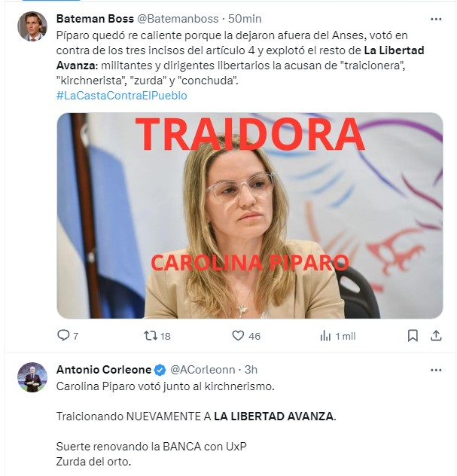Open more options on Antonio Corleone tweet
The width and height of the screenshot is (457, 476).
[436, 370]
